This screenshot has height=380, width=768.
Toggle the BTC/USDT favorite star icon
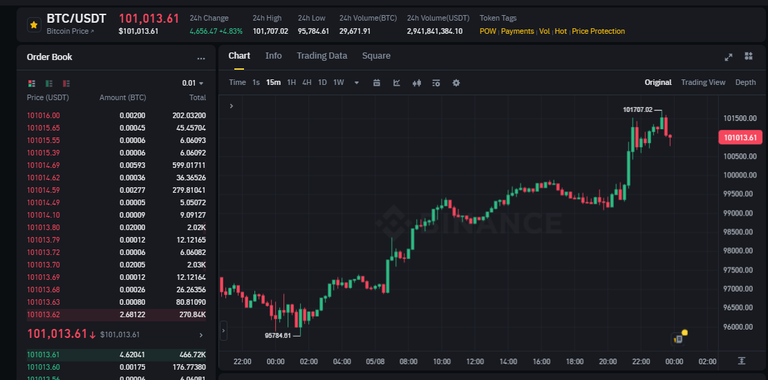coord(33,24)
